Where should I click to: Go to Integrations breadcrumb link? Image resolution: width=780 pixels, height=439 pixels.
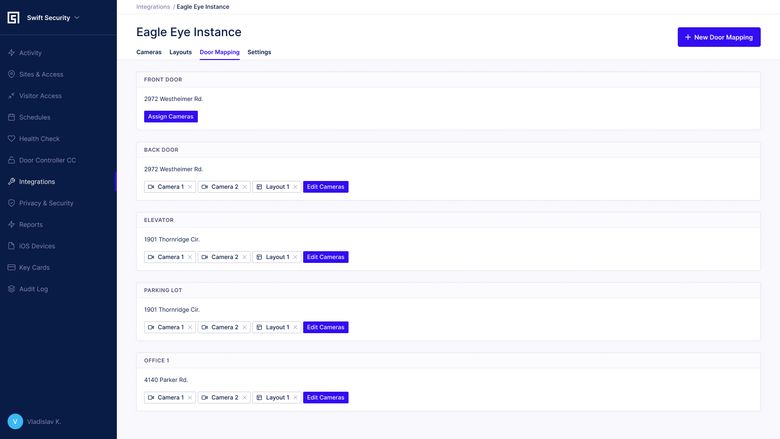tap(153, 7)
